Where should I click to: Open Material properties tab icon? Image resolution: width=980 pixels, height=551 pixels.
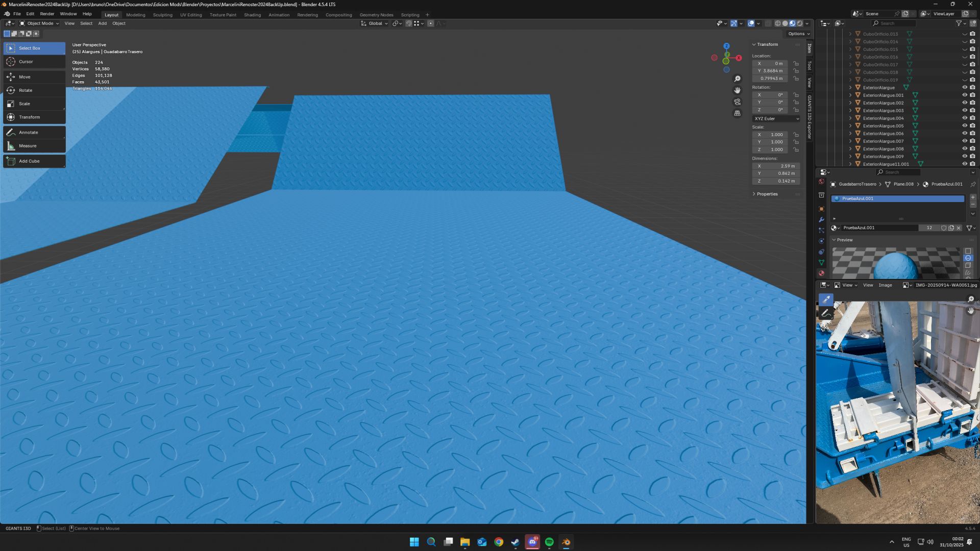coord(821,273)
